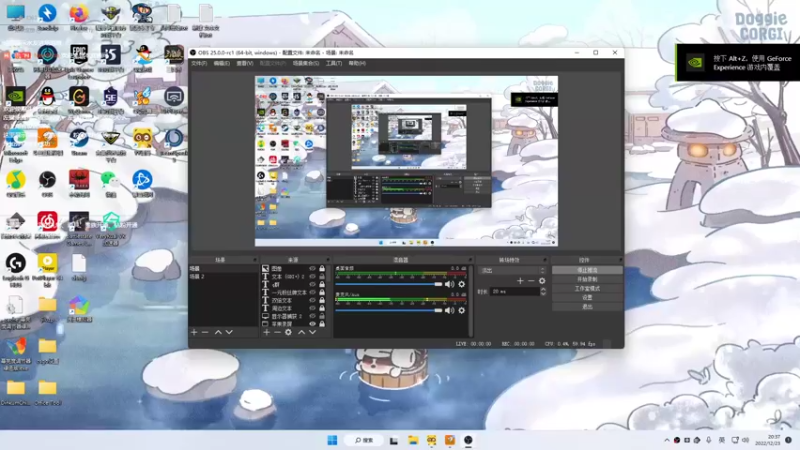The height and width of the screenshot is (450, 800).
Task: Open 桌面音频 audio settings gear
Action: (462, 284)
